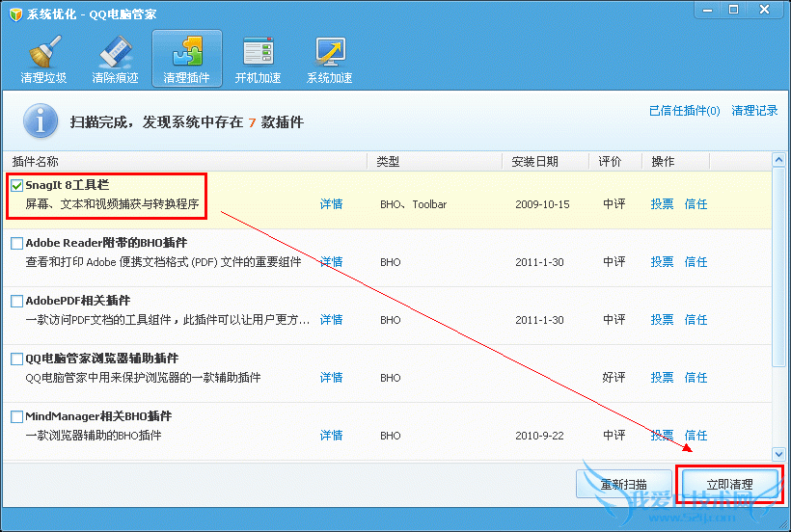Click the 2010-9-22 install date

(539, 436)
